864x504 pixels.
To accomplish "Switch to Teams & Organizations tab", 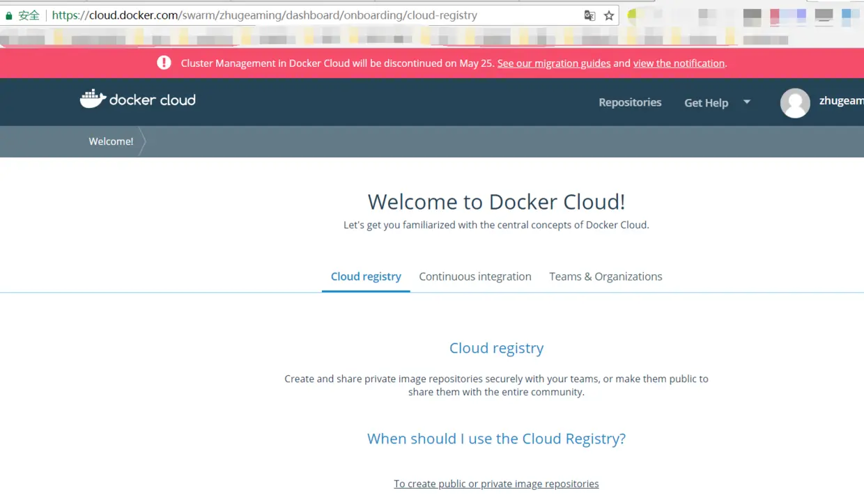I will [605, 276].
